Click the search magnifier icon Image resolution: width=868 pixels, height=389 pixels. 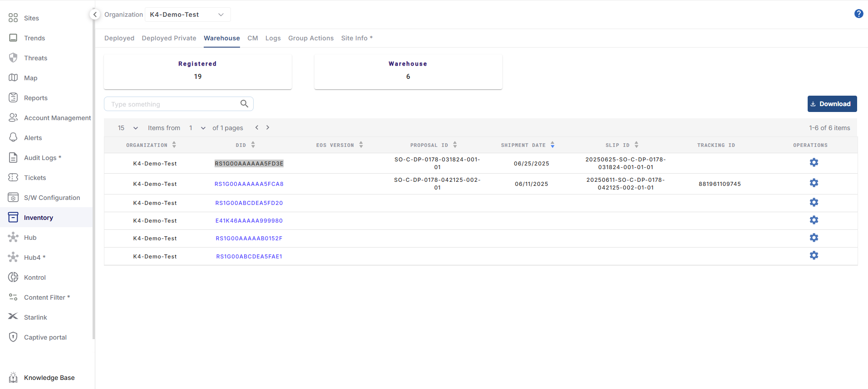click(244, 104)
